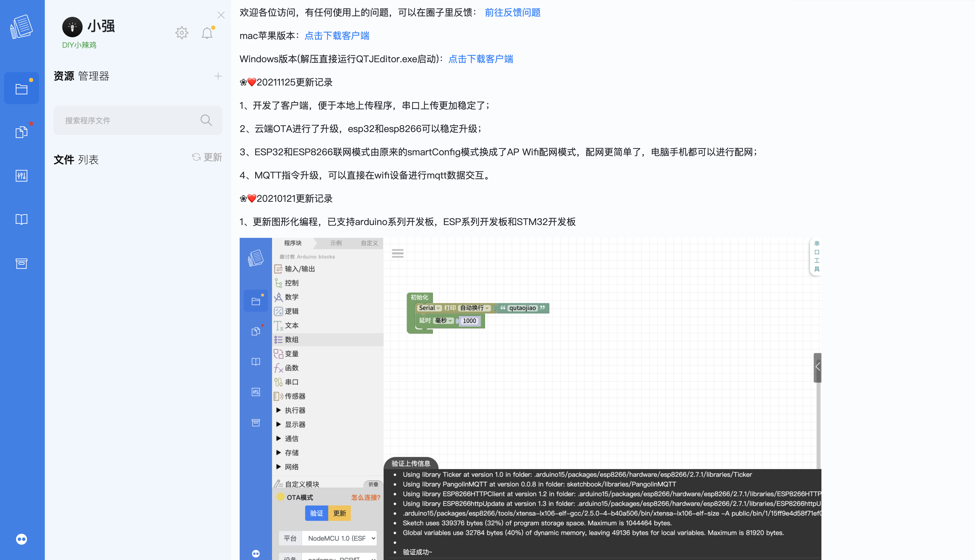The width and height of the screenshot is (975, 560).
Task: Toggle the 串口工具 side panel handle
Action: click(816, 256)
